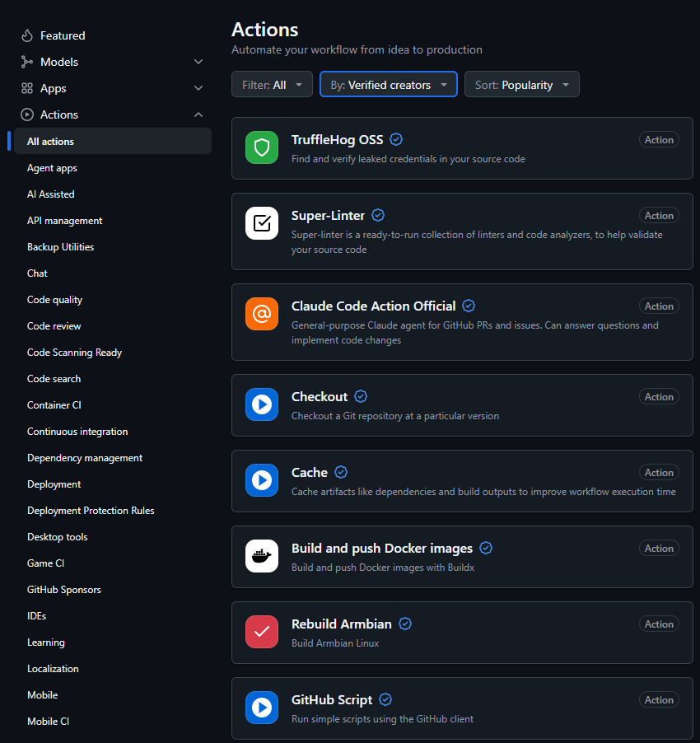Expand the Apps section chevron
Screen dimensions: 700x743
[x=198, y=88]
